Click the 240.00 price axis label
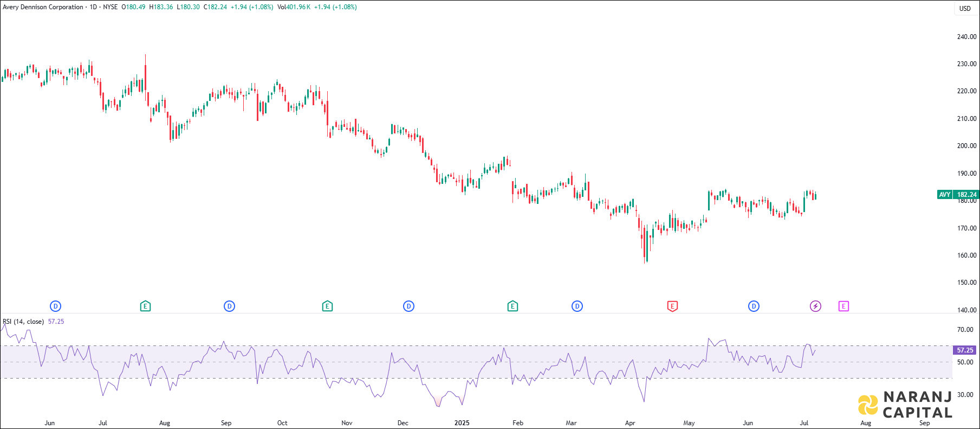Screen dimensions: 980x429 pos(966,37)
